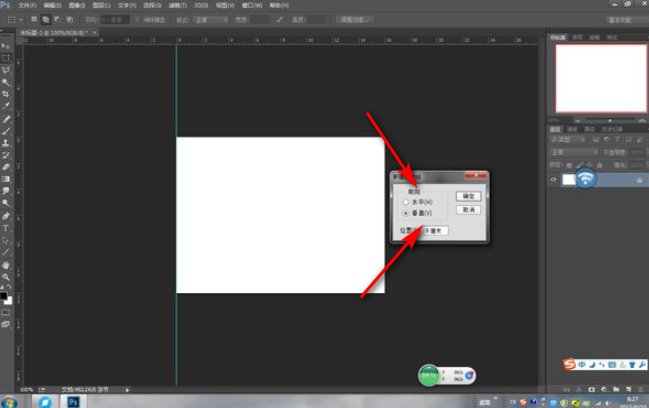Select the Pen tool
This screenshot has width=649, height=408.
(x=5, y=216)
